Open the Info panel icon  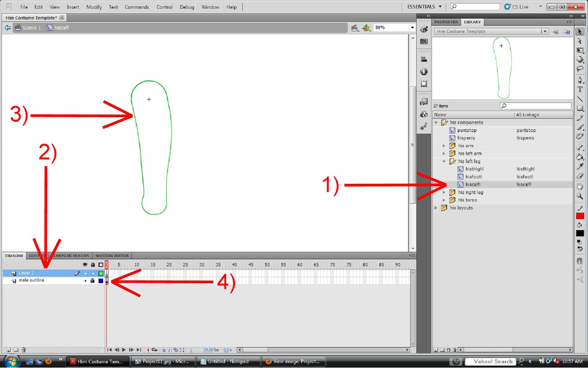[x=424, y=72]
